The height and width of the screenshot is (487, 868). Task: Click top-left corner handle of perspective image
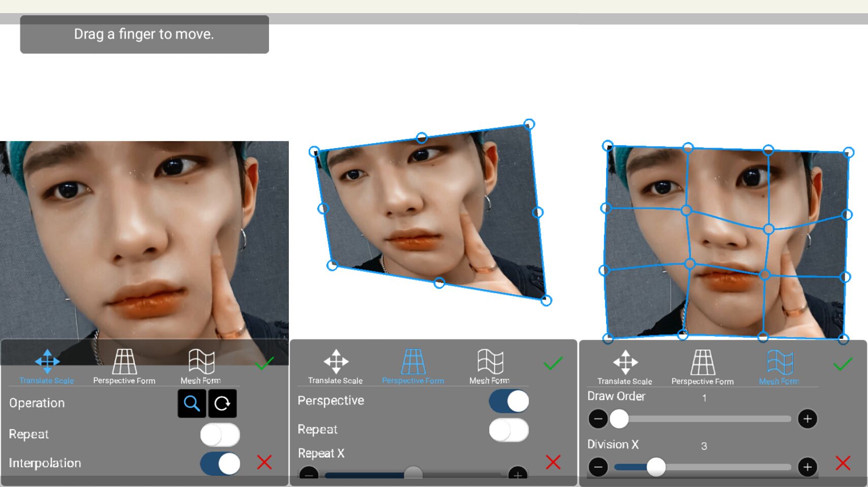(x=314, y=152)
